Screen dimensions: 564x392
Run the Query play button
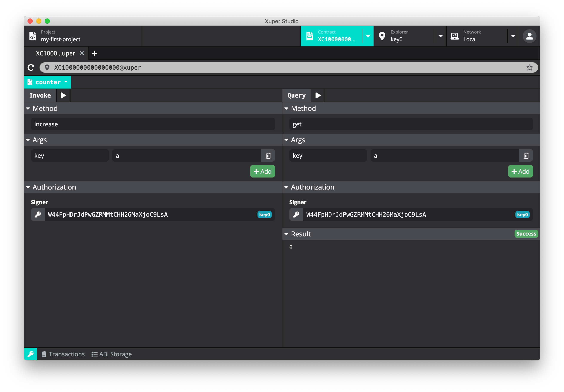point(318,95)
